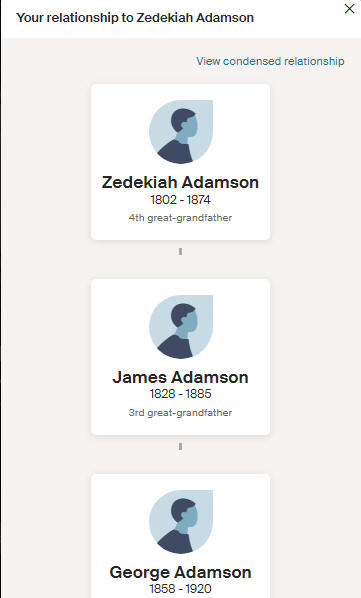Viewport: 361px width, 598px height.
Task: Click the 1828 - 1885 date text
Action: (180, 394)
